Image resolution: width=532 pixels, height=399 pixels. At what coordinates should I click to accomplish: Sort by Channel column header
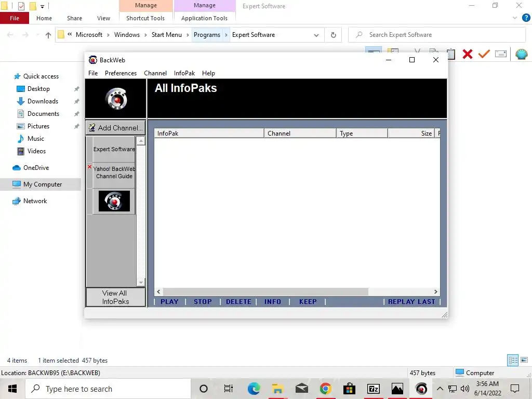coord(300,134)
